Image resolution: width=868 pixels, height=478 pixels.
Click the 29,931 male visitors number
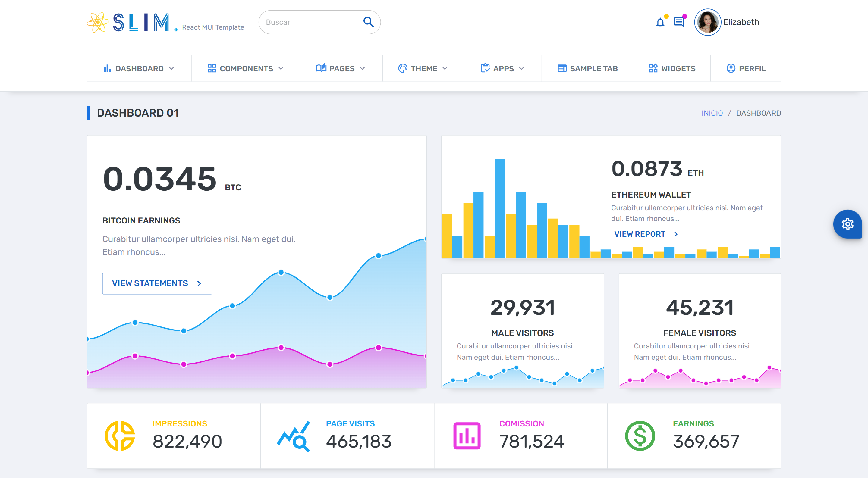point(523,308)
